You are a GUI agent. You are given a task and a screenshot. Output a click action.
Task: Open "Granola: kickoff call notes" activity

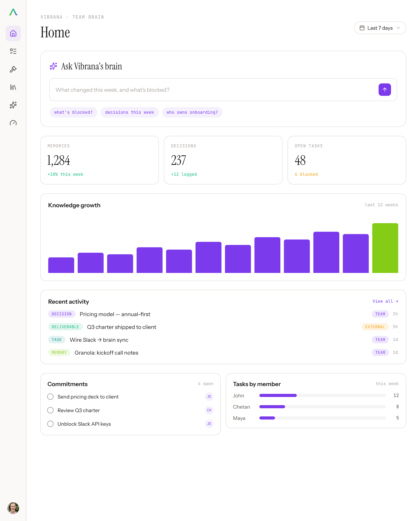(106, 353)
